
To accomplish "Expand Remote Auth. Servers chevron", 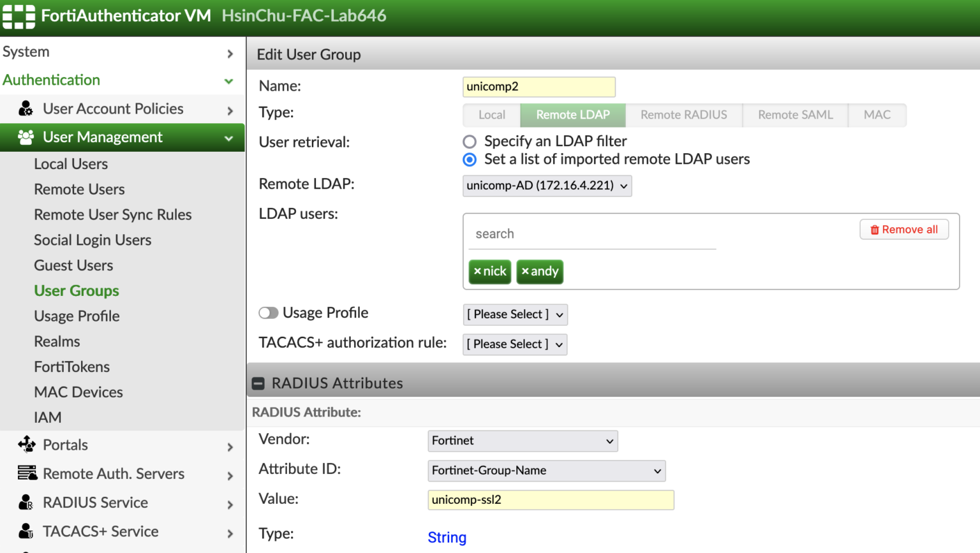I will (x=230, y=475).
